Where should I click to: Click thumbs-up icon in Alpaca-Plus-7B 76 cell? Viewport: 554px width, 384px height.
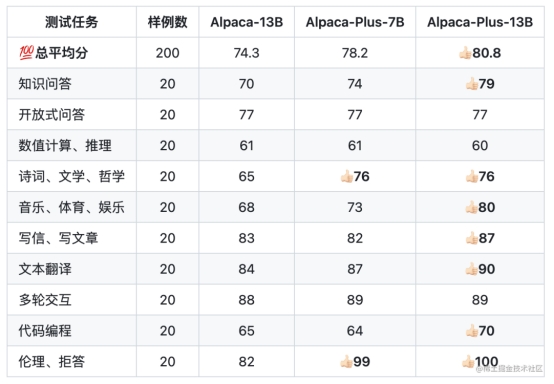[x=347, y=176]
